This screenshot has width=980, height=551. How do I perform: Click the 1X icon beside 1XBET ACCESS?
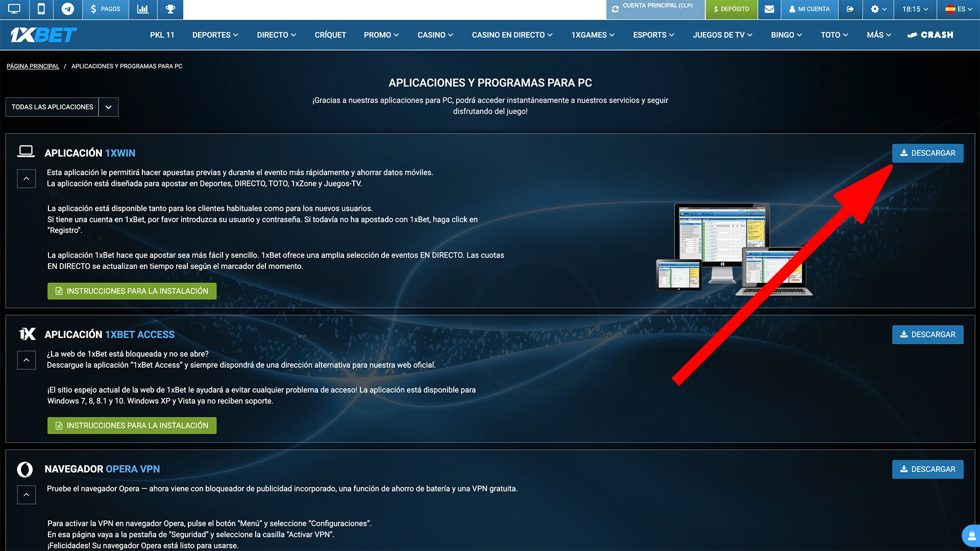click(x=27, y=334)
